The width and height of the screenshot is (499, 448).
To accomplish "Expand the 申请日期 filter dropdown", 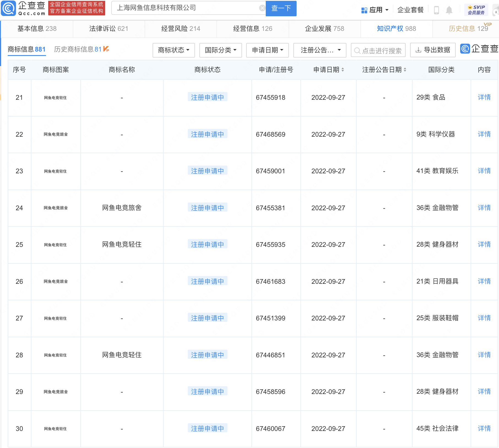I will click(267, 50).
